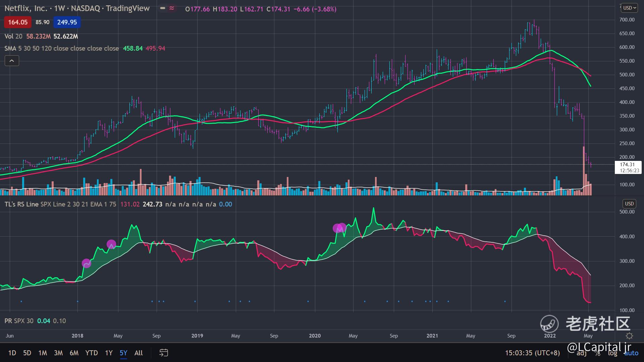Toggle the auto scale option
The image size is (644, 362).
point(631,353)
